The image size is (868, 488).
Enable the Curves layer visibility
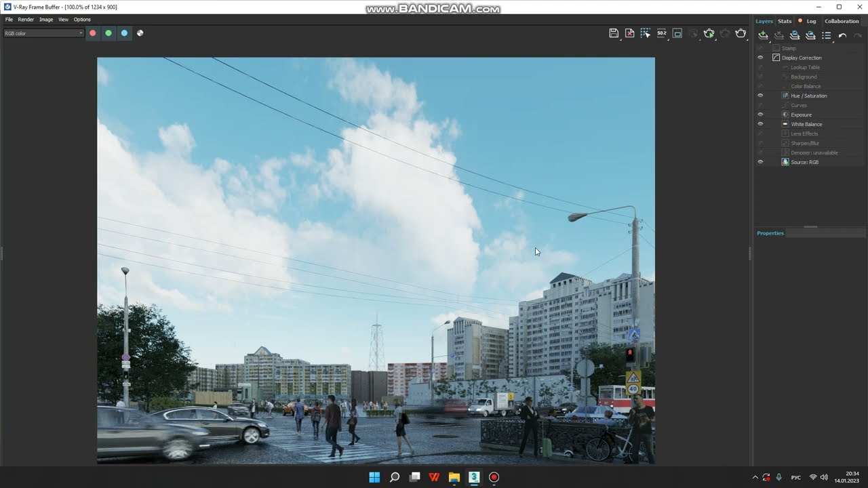pos(760,105)
